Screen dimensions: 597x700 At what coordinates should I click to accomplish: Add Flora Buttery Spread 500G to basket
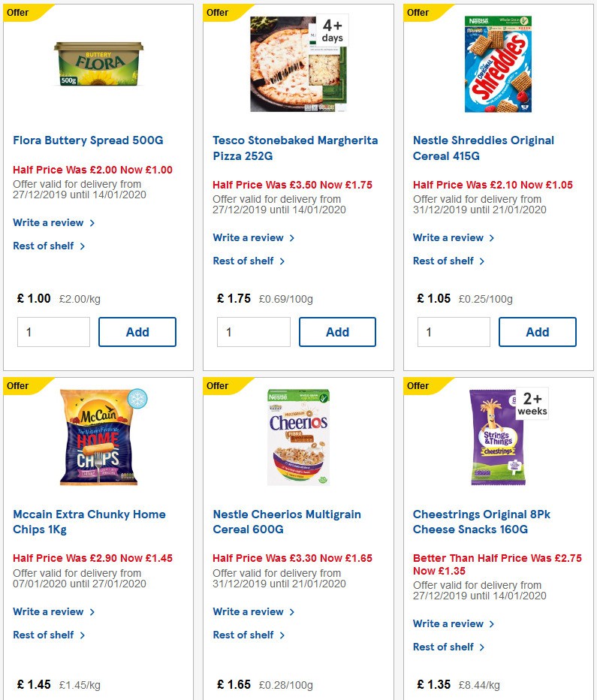click(137, 331)
